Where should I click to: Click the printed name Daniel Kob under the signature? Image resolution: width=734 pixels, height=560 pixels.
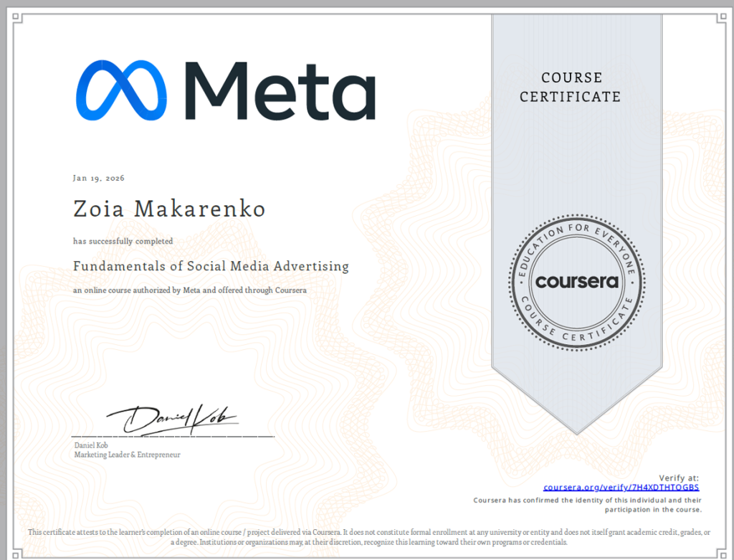[91, 445]
